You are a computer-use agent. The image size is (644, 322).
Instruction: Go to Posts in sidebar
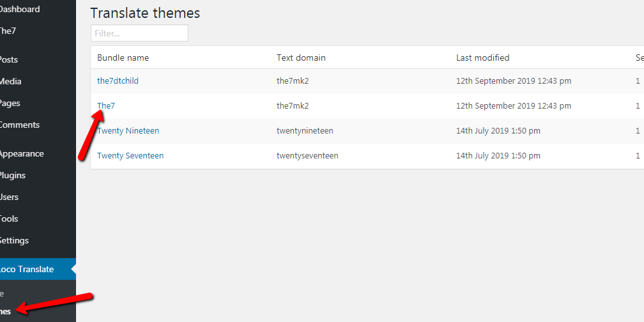(9, 60)
